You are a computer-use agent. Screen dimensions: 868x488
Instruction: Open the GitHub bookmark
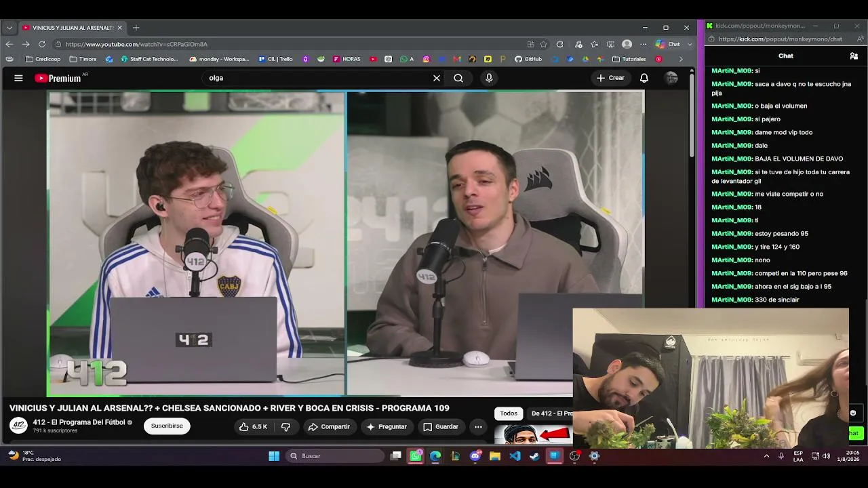point(528,59)
